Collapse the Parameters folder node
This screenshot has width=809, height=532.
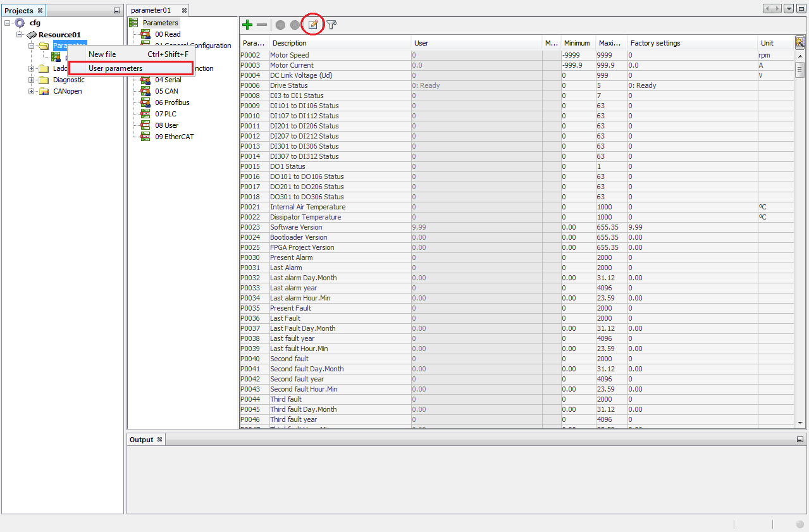[x=32, y=46]
